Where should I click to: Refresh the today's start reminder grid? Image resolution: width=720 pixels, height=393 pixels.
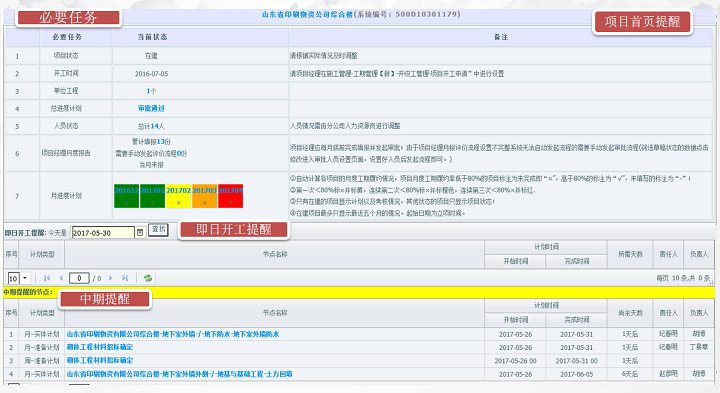click(148, 278)
